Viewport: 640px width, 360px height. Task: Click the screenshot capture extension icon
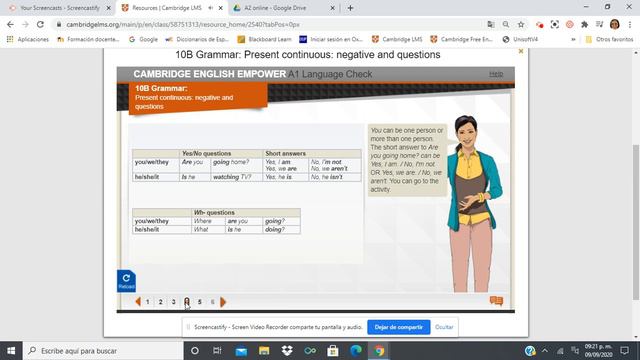click(555, 24)
